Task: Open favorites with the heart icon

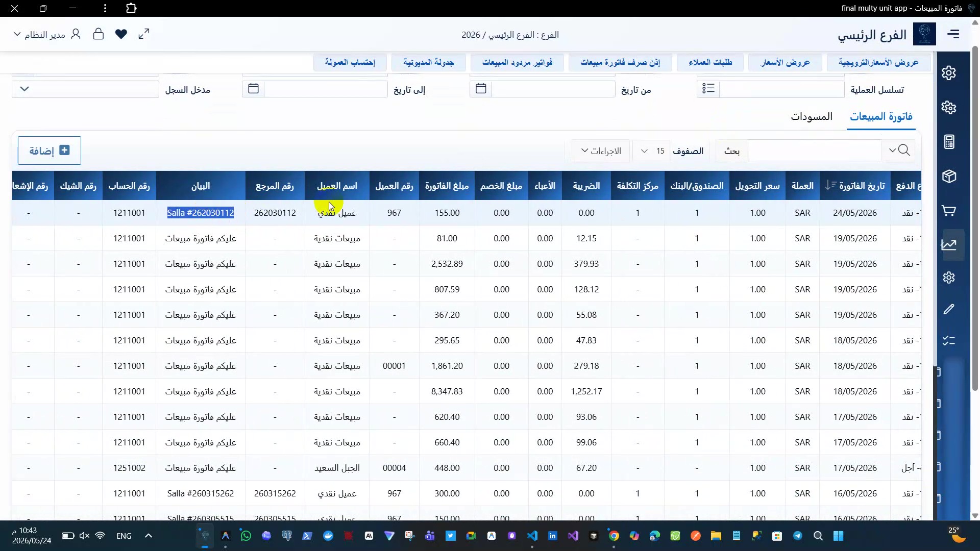Action: pyautogui.click(x=121, y=34)
